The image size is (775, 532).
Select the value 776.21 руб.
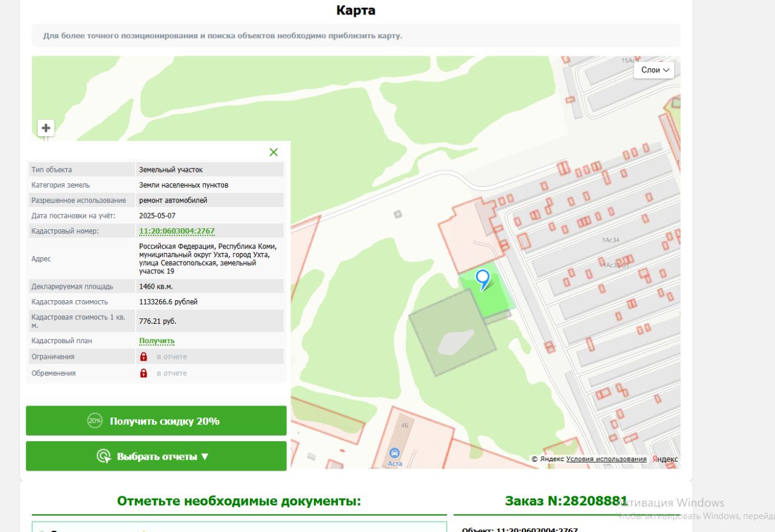click(x=158, y=321)
